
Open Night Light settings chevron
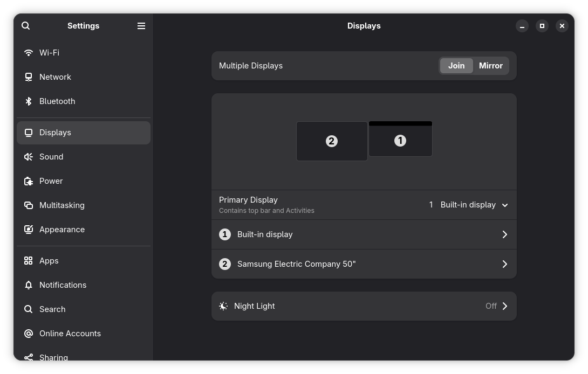(x=505, y=306)
